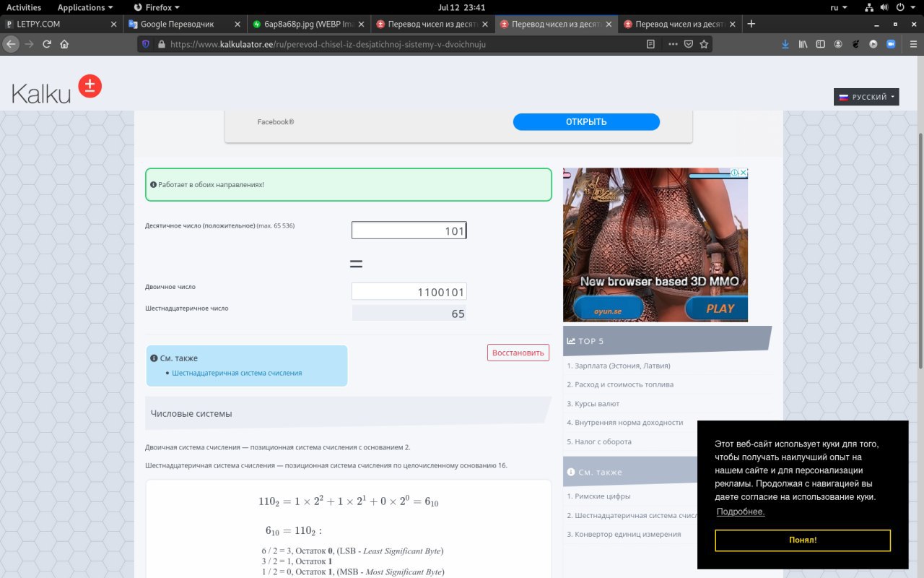Switch to the Google Переводчик tab
The image size is (924, 578).
tap(185, 24)
